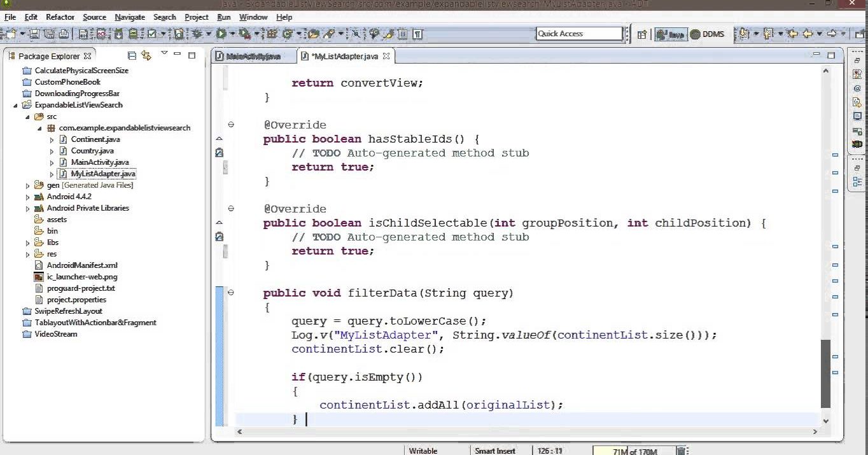
Task: Collapse the filterData method fold marker
Action: click(231, 293)
